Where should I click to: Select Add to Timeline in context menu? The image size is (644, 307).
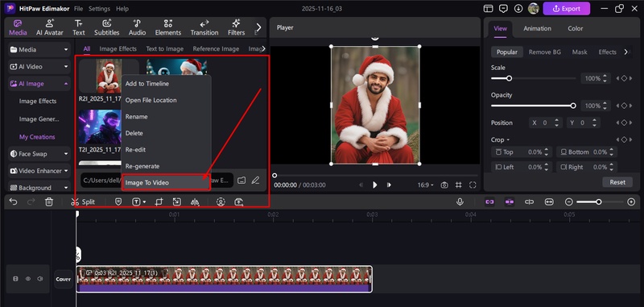pyautogui.click(x=166, y=84)
